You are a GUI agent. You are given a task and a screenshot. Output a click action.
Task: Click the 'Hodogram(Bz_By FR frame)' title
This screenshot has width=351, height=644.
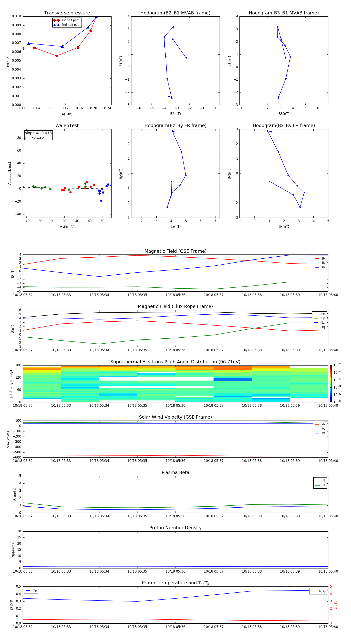coord(175,125)
